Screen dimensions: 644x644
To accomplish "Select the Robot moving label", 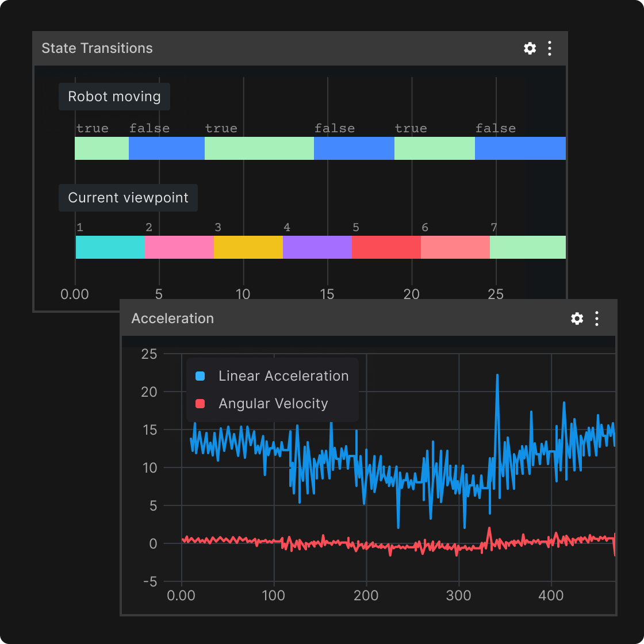I will [x=114, y=97].
